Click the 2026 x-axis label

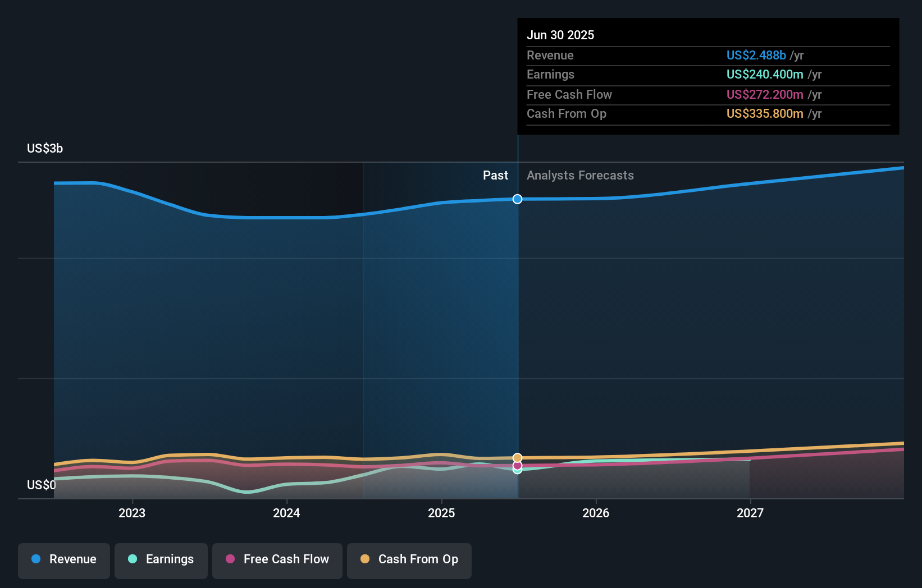click(x=596, y=513)
